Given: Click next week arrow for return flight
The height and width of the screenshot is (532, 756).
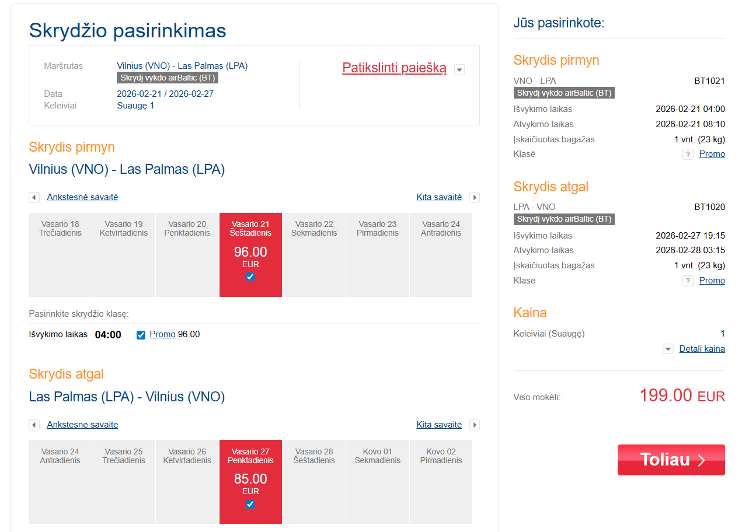Looking at the screenshot, I should click(x=475, y=425).
